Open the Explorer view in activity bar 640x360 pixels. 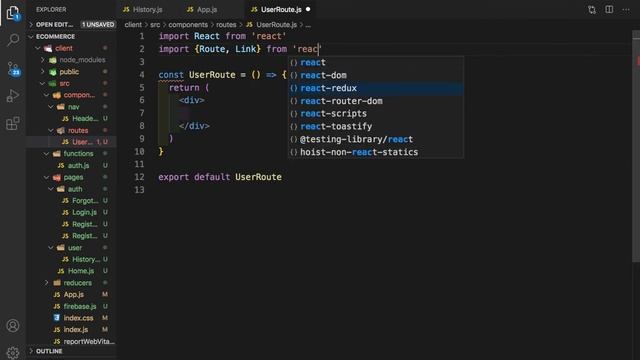(13, 13)
